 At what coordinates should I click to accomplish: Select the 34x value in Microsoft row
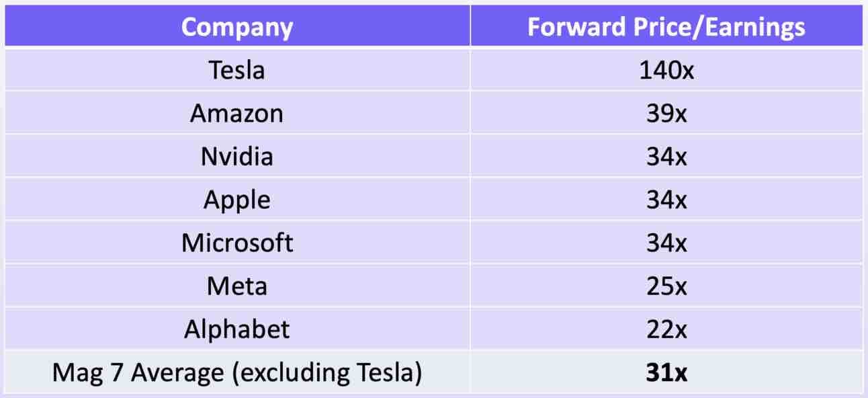pos(666,243)
